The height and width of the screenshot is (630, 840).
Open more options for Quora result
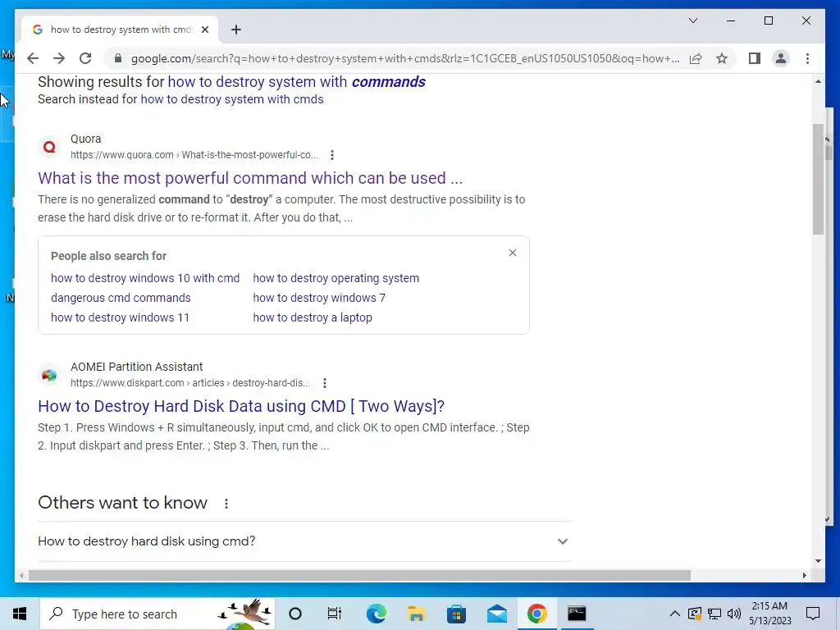tap(332, 155)
